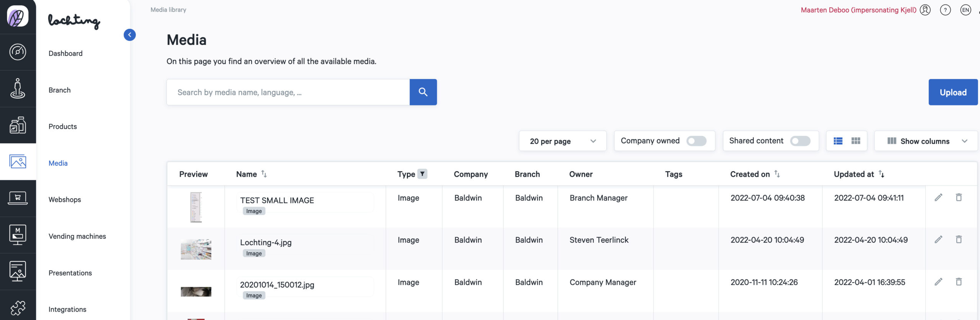Open the EN language selector
The image size is (980, 320).
(965, 10)
